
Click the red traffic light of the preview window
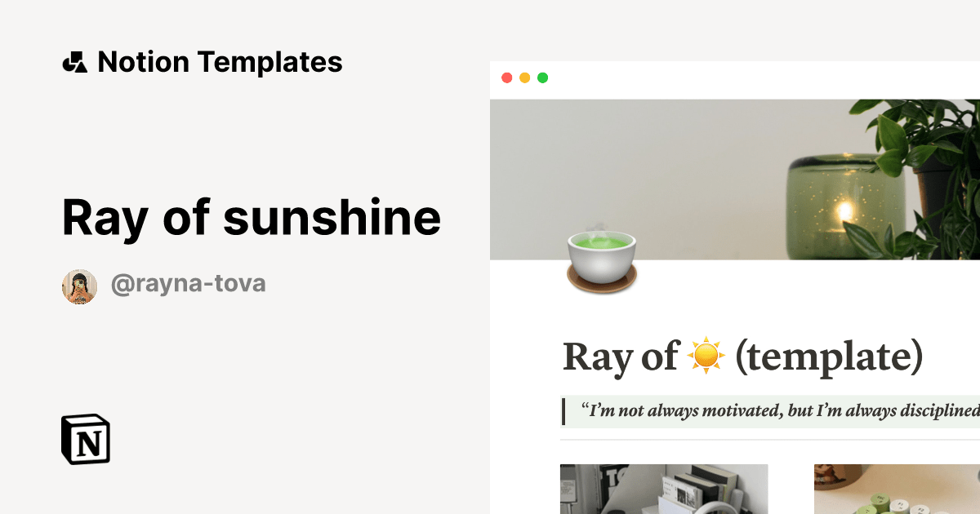coord(507,78)
